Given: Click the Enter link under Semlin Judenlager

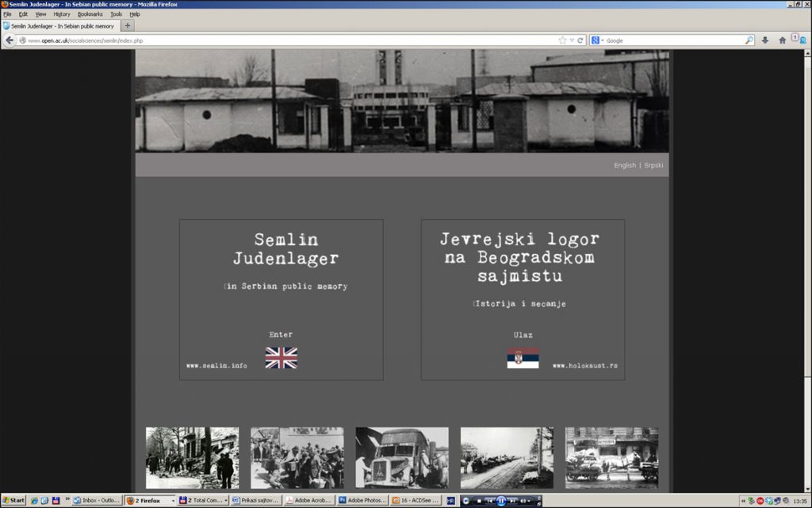Looking at the screenshot, I should coord(281,335).
